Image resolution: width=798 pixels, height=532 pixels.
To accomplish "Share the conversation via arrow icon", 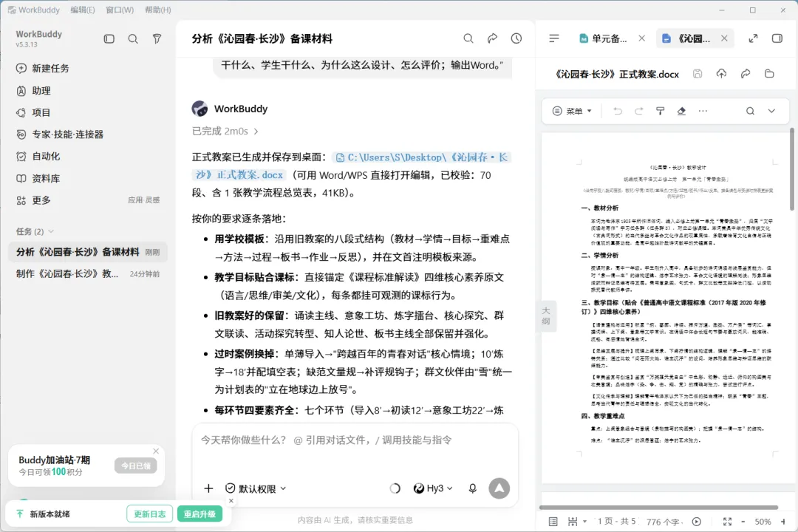I will (x=492, y=38).
